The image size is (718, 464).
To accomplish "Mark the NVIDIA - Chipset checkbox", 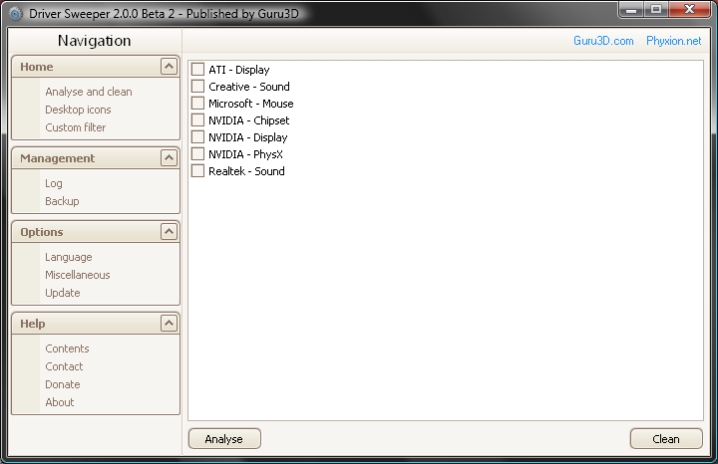I will click(198, 120).
